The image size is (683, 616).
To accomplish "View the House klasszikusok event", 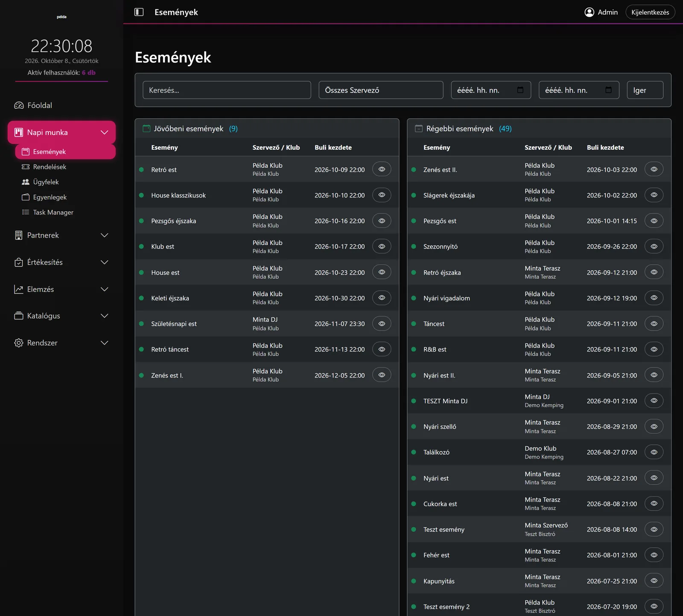I will [382, 195].
